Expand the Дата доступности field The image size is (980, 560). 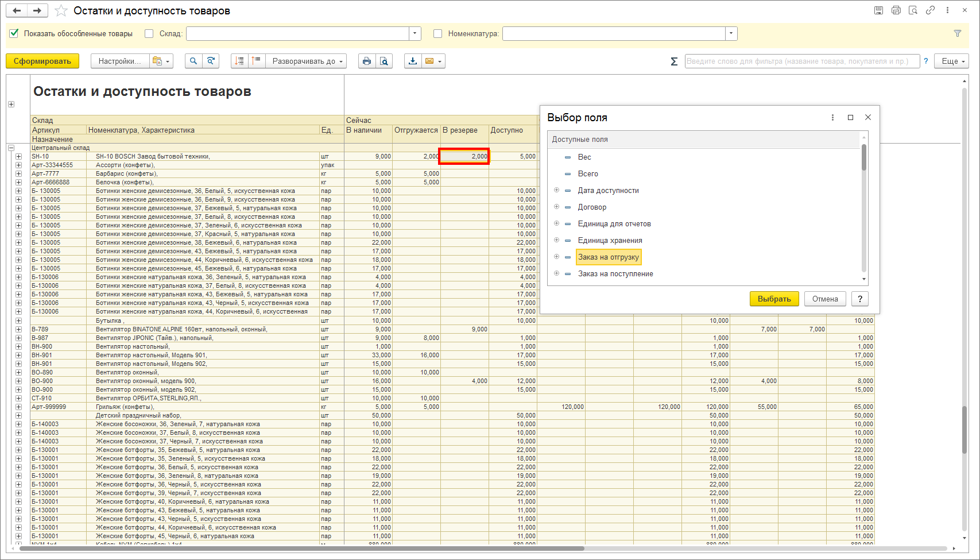(556, 190)
